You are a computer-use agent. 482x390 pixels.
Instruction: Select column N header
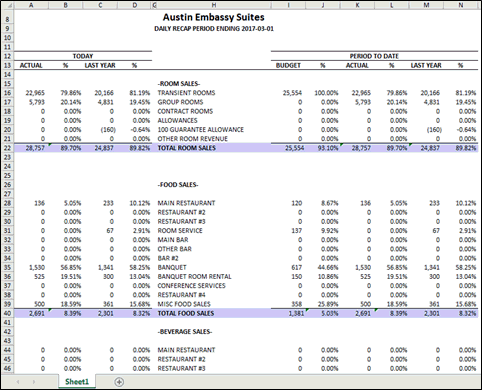coord(461,5)
